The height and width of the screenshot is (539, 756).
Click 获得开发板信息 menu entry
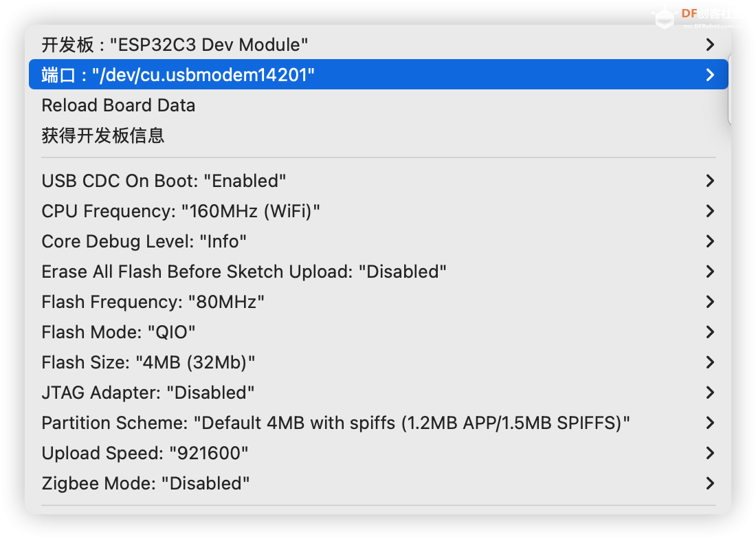point(103,135)
